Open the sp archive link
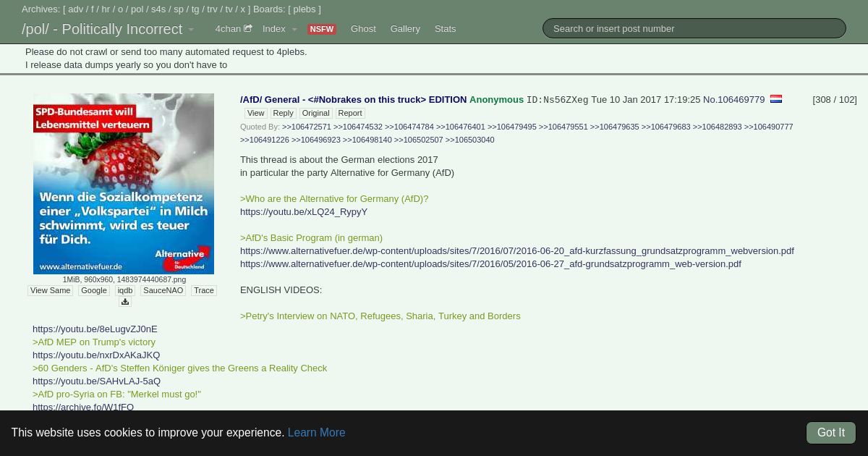The height and width of the screenshot is (456, 868). point(179,9)
